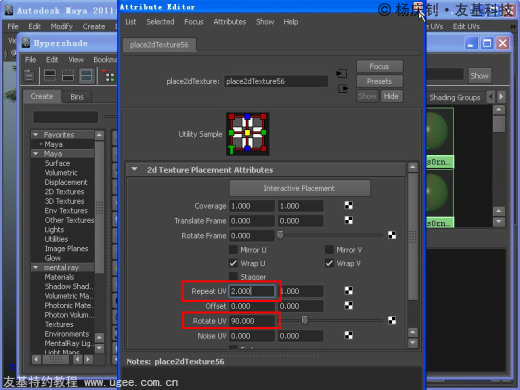520x390 pixels.
Task: Show top and bottom tabs in Hypershade
Action: [86, 76]
